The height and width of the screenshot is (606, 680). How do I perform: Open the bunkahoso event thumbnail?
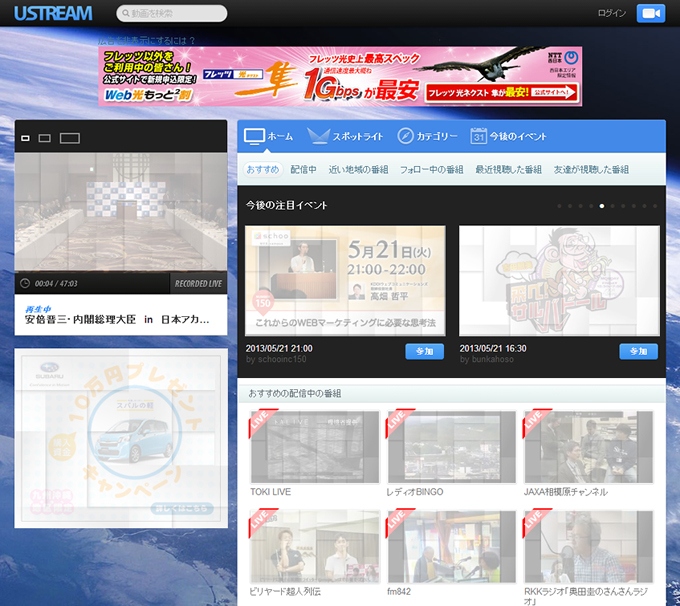[x=559, y=281]
